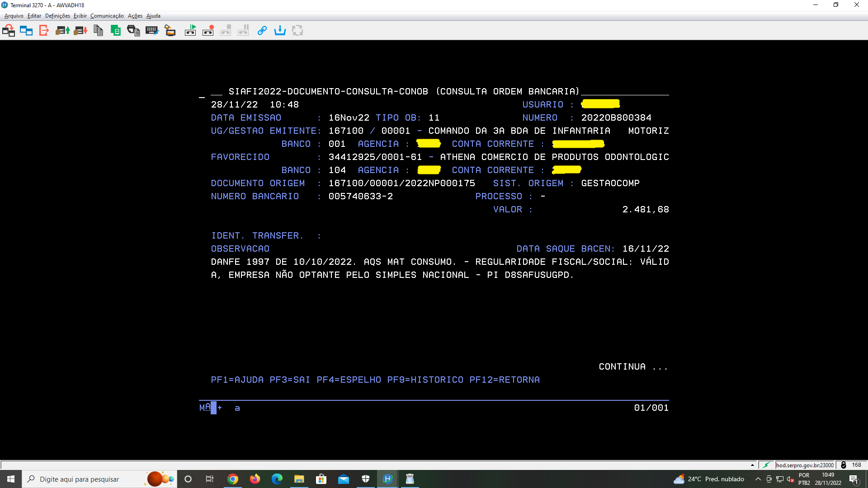Start macro playback with green play icon
This screenshot has height=488, width=868.
tap(190, 31)
